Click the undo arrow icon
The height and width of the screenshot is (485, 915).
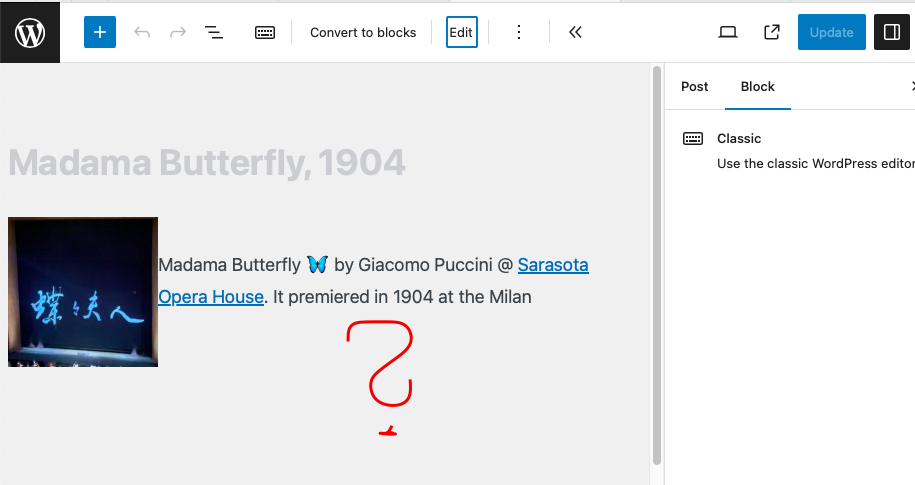(142, 32)
